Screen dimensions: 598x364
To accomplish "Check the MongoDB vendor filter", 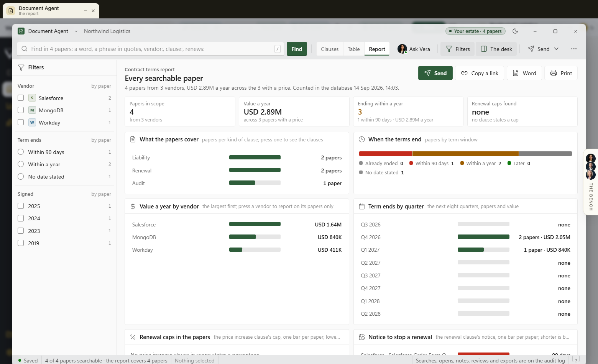I will click(21, 110).
